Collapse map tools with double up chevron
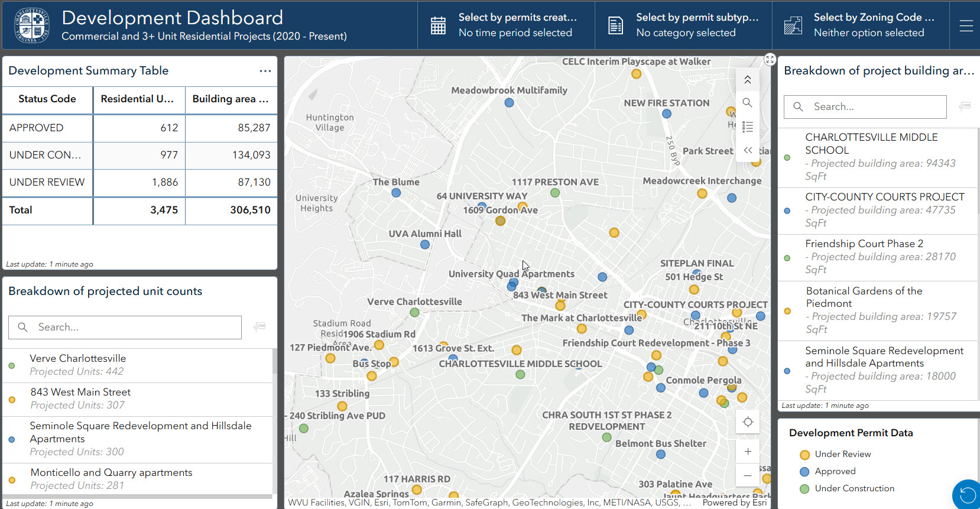Image resolution: width=980 pixels, height=509 pixels. [747, 80]
